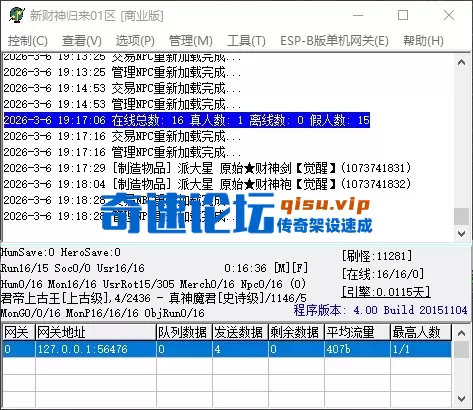473x410 pixels.
Task: Minimize the 新财神归来01区 window
Action: tap(358, 15)
